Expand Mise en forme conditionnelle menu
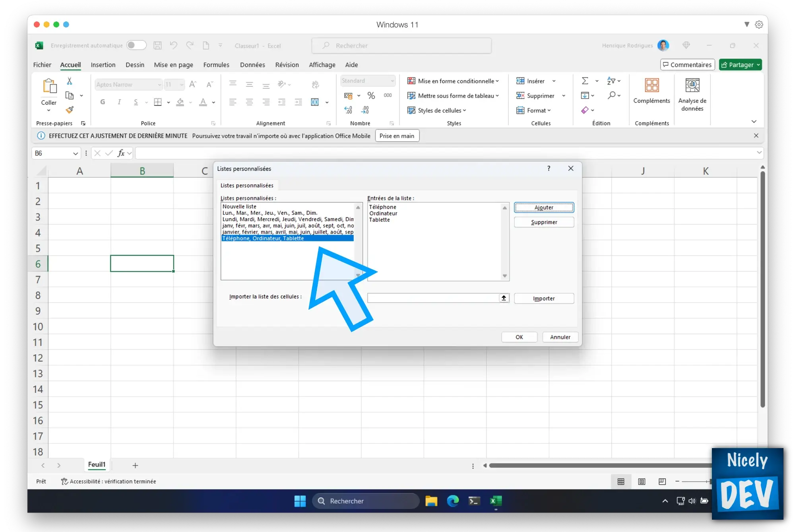The height and width of the screenshot is (532, 795). point(453,81)
